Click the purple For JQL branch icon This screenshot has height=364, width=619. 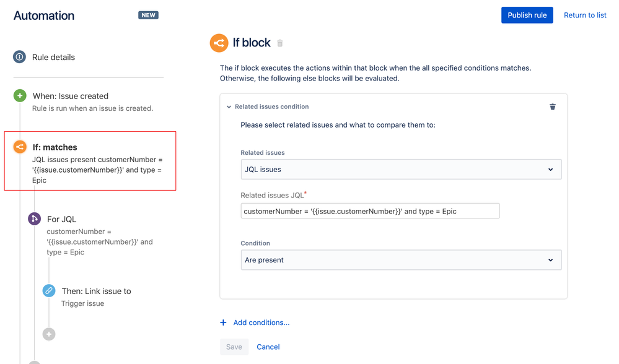34,219
